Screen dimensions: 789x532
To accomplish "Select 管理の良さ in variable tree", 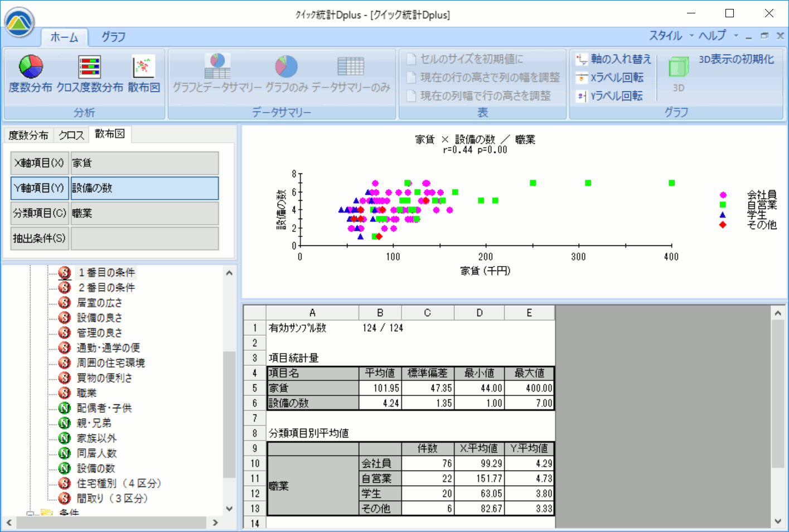I will (99, 332).
